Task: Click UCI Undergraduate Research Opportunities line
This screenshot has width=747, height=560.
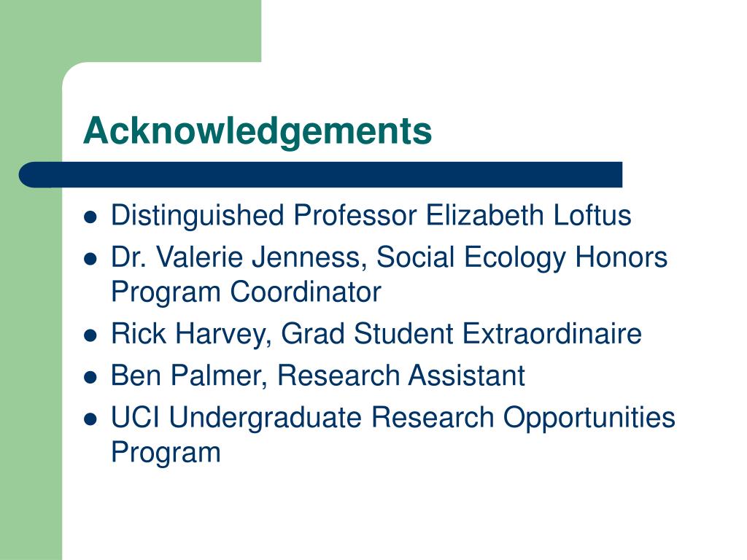Action: point(393,419)
